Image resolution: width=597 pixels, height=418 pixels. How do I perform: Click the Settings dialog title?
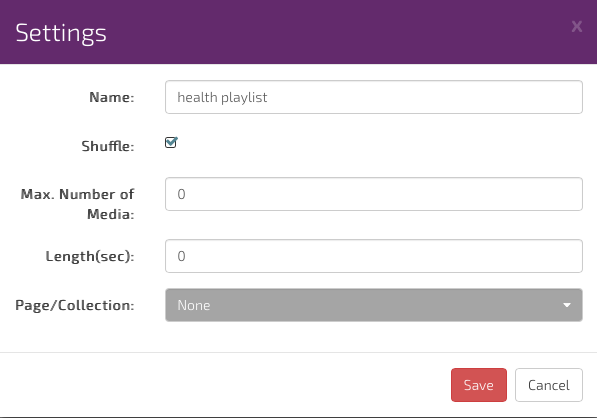click(x=61, y=34)
